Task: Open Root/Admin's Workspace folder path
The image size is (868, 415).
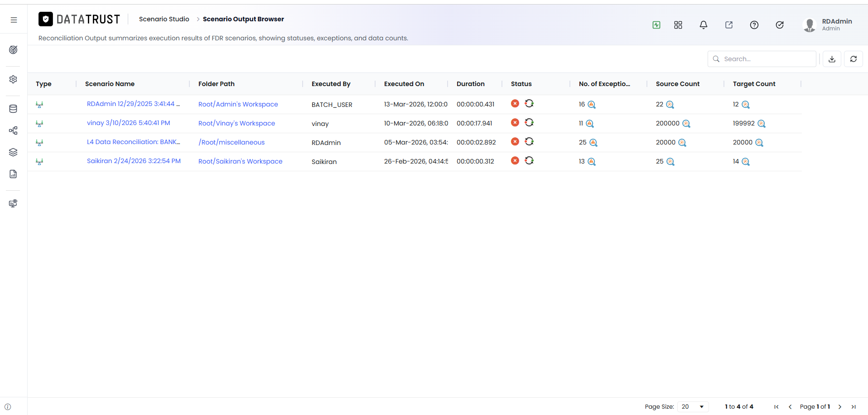Action: click(x=238, y=104)
